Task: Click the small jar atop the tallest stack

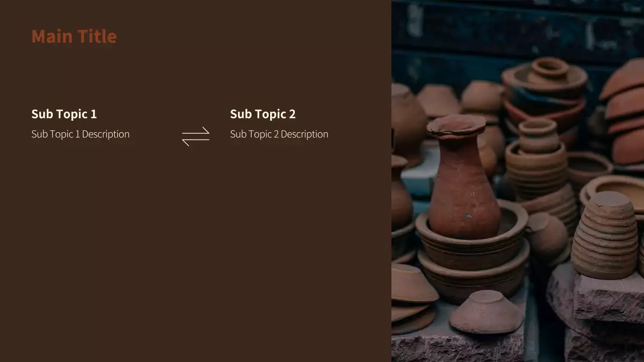Action: tap(549, 69)
